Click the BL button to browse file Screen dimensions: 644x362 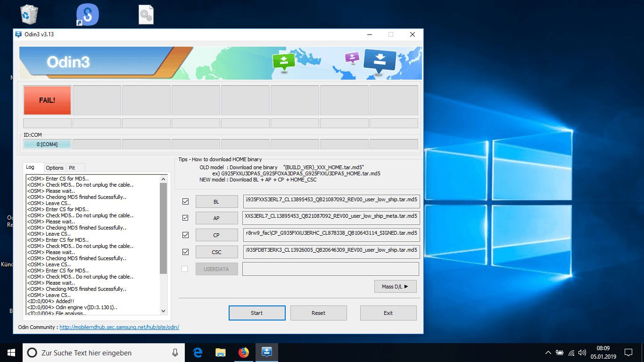click(x=216, y=202)
